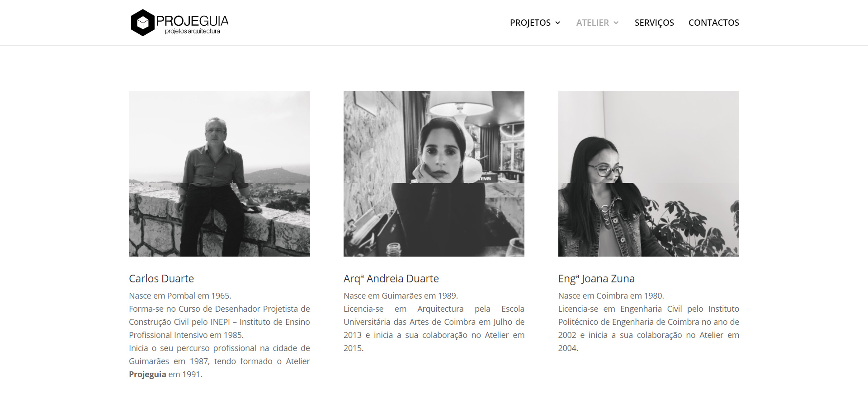Screen dimensions: 868x398
Task: Click the 'Nasce em Guimarães em 1989' line
Action: [401, 296]
